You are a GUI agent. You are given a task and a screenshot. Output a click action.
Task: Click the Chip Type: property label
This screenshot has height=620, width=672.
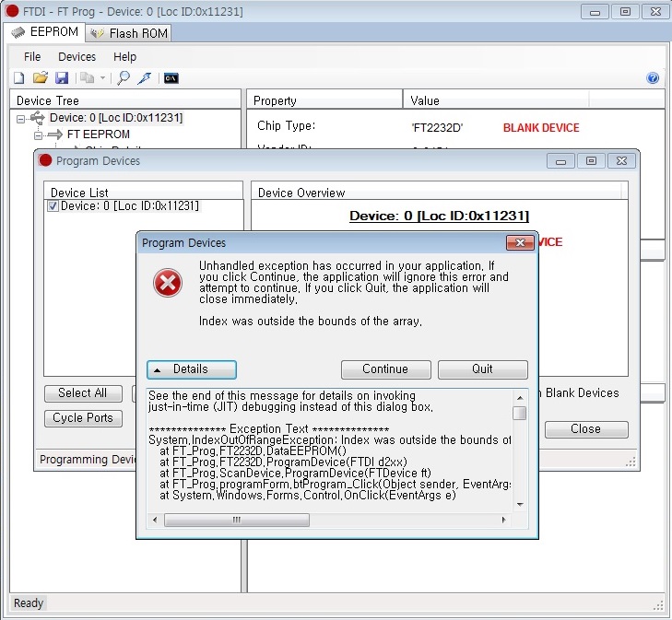287,126
